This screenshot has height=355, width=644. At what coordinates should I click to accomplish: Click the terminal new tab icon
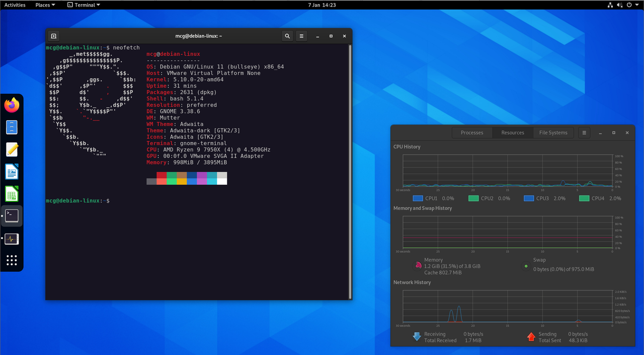54,36
